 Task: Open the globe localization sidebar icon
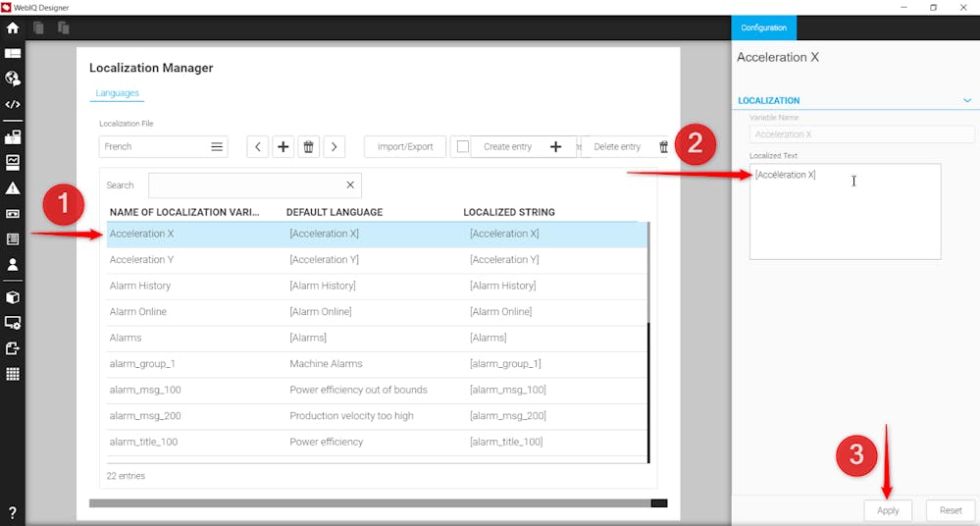pyautogui.click(x=13, y=79)
